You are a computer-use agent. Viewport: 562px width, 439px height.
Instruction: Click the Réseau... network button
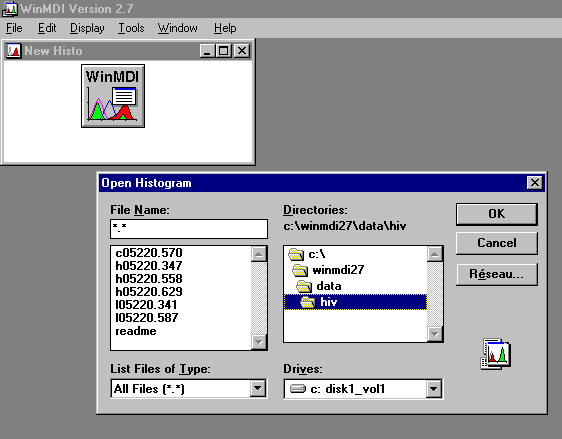[x=496, y=274]
